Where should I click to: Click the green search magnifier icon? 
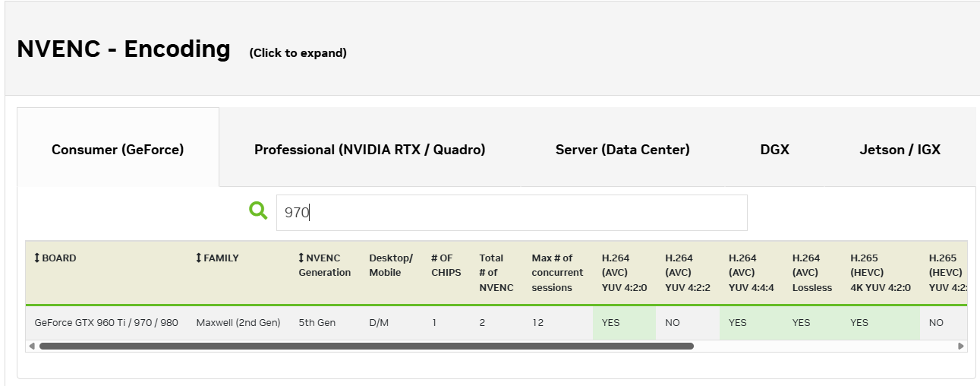tap(258, 210)
